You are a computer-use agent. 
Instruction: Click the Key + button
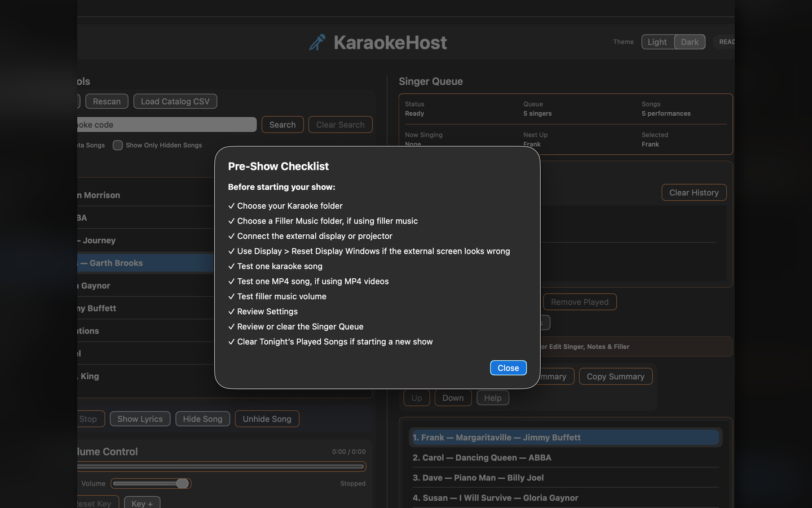(142, 503)
